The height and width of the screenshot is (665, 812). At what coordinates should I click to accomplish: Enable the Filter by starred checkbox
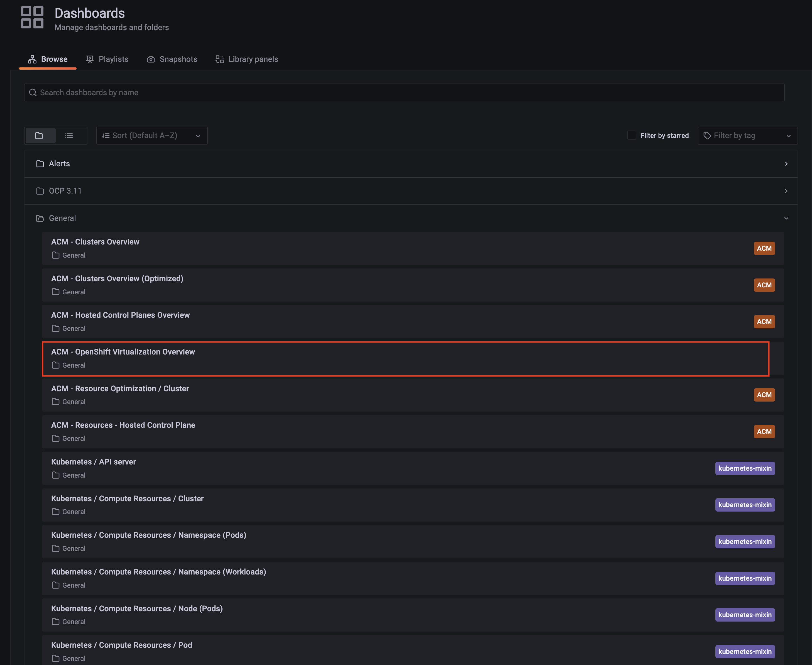632,135
